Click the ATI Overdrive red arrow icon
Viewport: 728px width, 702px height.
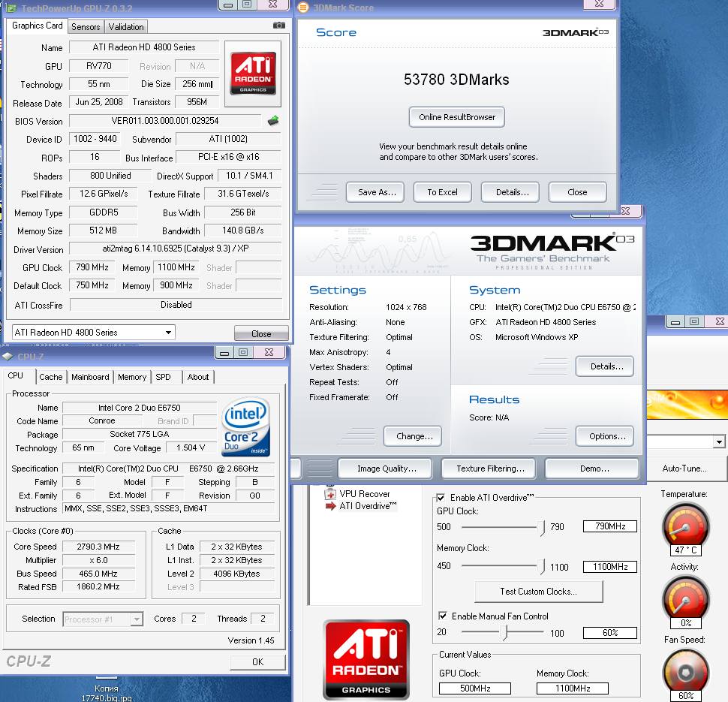(330, 506)
